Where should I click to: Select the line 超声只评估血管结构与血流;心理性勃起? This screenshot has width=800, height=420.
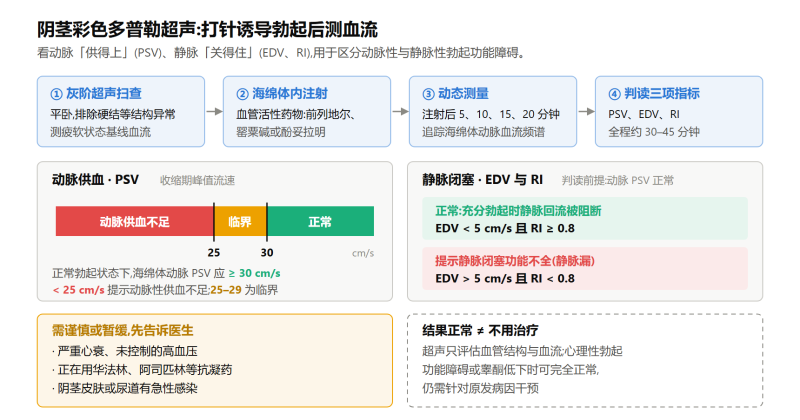pyautogui.click(x=522, y=351)
